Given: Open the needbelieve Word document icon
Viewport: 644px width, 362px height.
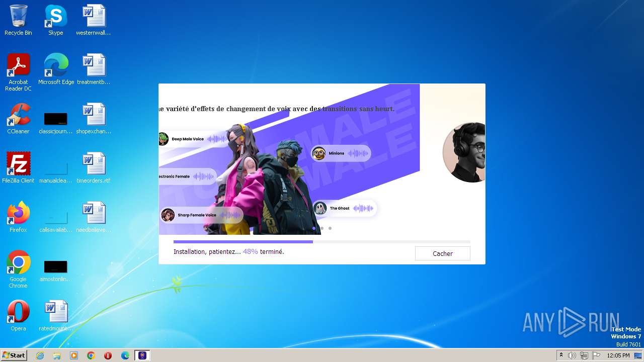Looking at the screenshot, I should pos(94,217).
